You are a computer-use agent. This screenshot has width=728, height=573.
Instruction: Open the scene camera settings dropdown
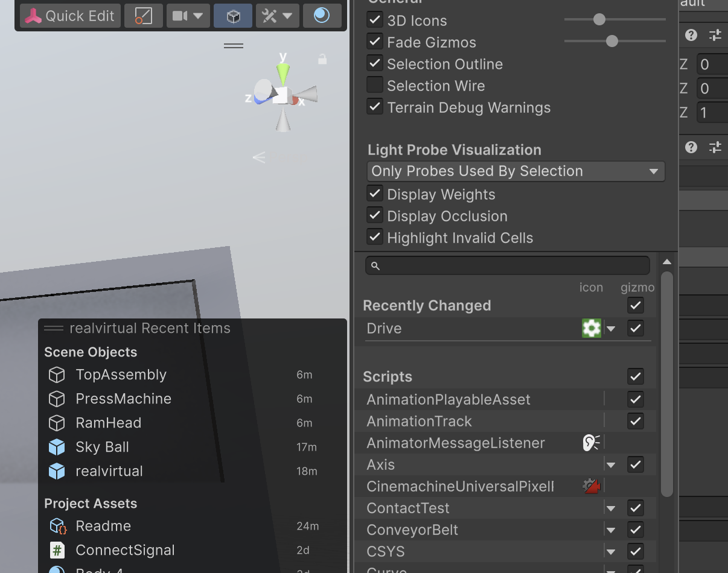[188, 16]
